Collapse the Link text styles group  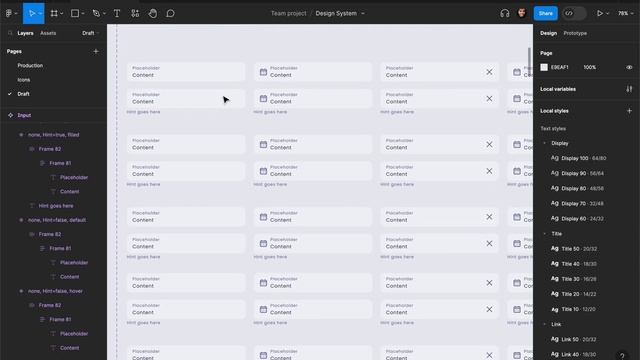[x=545, y=324]
